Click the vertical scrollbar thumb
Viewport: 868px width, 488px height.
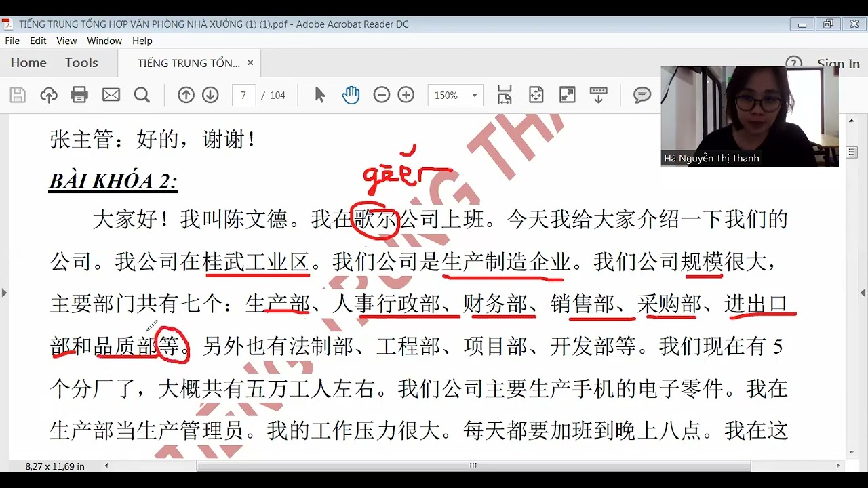point(852,152)
